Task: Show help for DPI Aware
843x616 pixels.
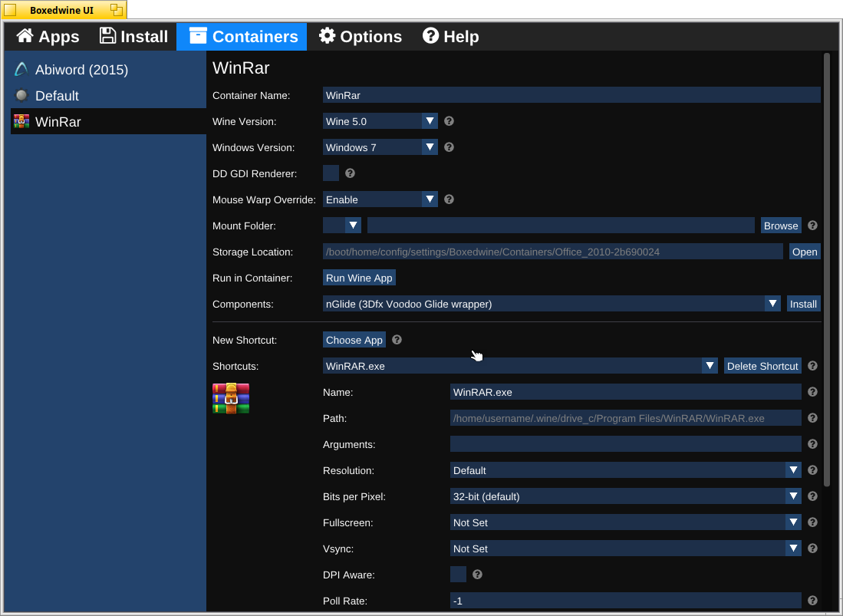Action: coord(477,575)
